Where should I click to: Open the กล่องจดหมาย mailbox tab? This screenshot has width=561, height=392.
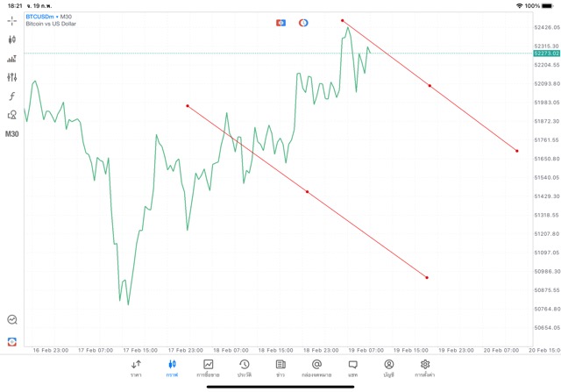pos(316,367)
